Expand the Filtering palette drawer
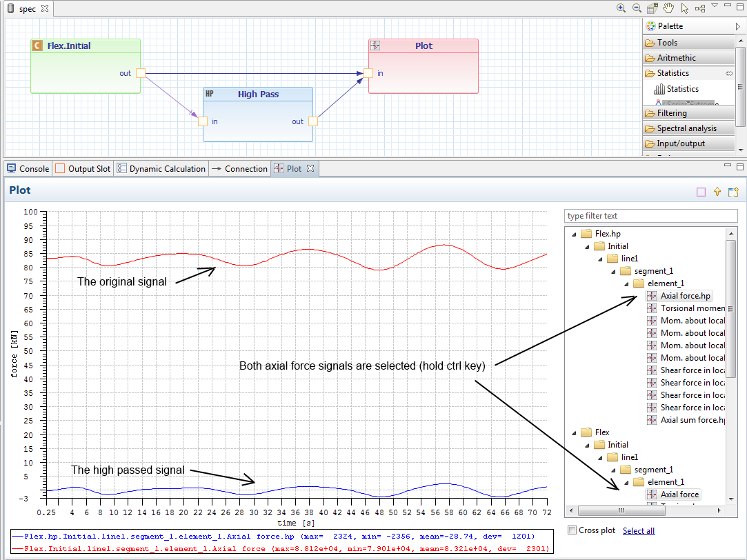 [x=671, y=113]
